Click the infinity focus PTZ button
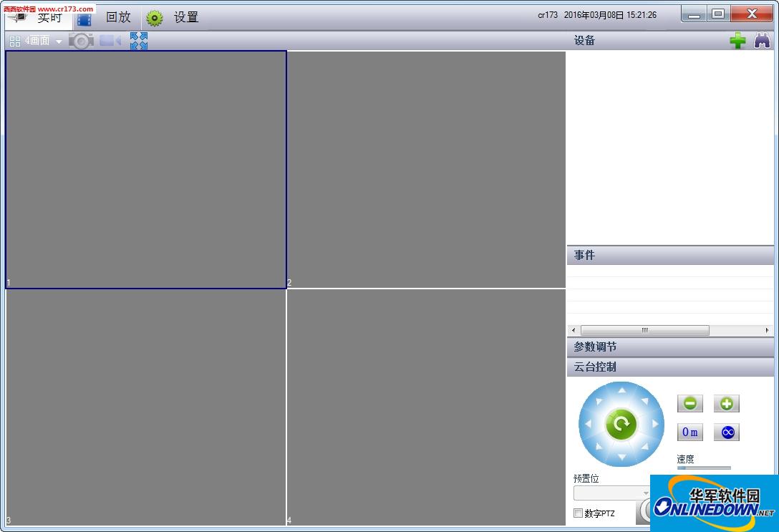This screenshot has height=532, width=779. (x=726, y=432)
